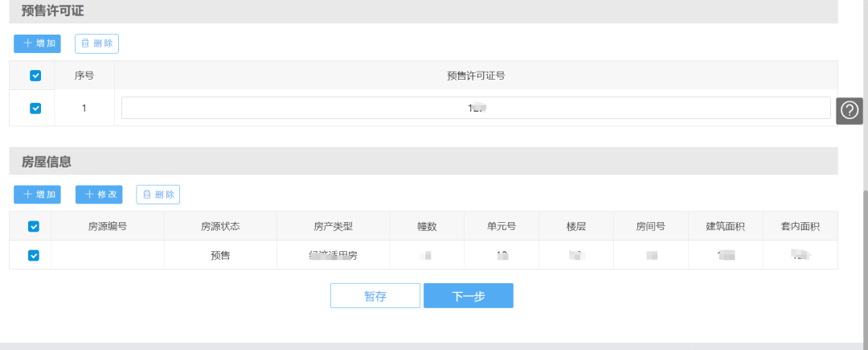Click the 套内面积 column header
This screenshot has height=350, width=868.
[x=800, y=226]
